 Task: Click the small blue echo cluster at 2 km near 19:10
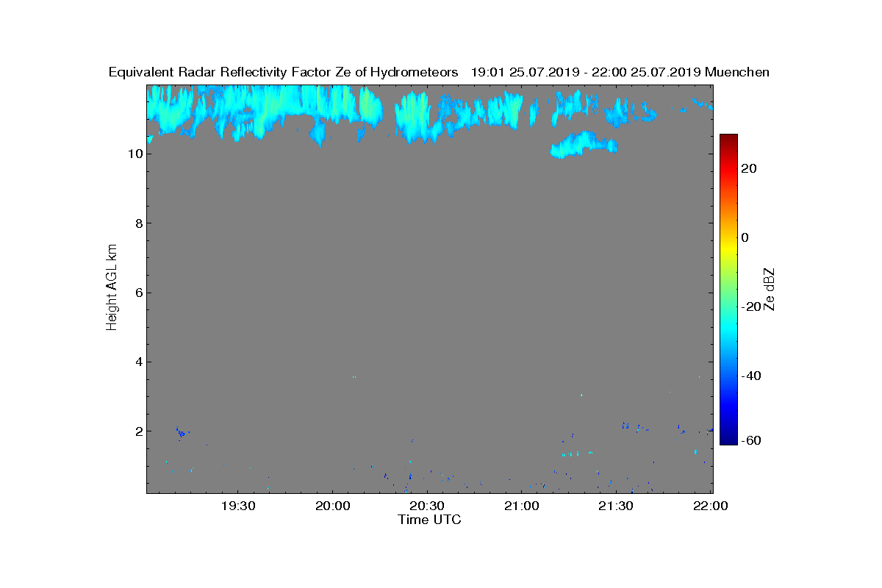point(182,433)
